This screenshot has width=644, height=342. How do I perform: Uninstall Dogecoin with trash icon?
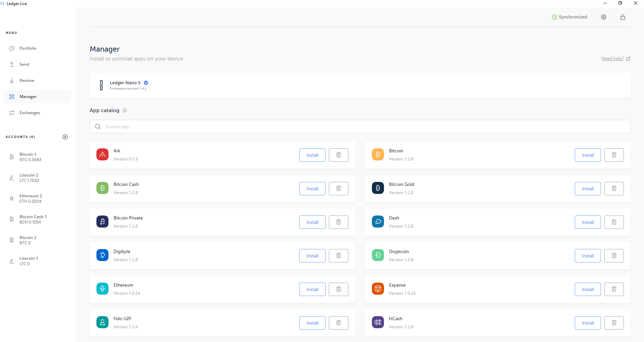[x=614, y=256]
